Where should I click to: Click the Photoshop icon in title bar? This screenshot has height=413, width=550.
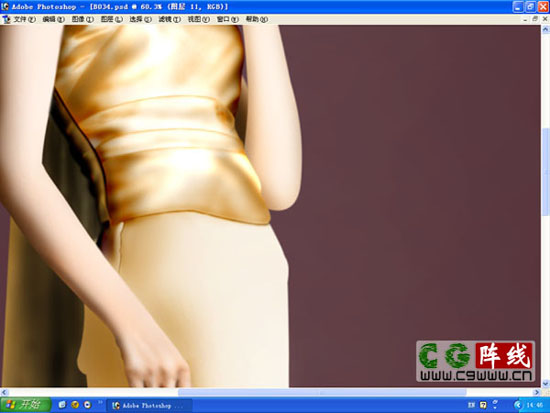pos(5,6)
